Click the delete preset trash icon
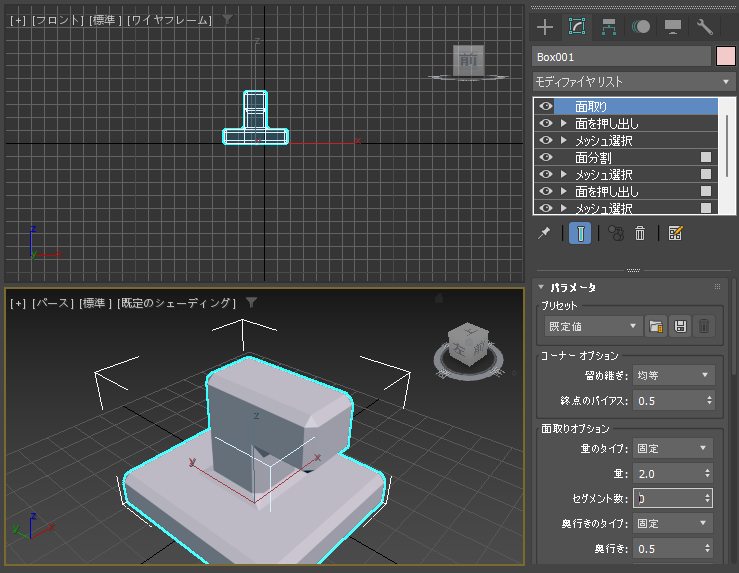This screenshot has height=573, width=739. click(704, 326)
